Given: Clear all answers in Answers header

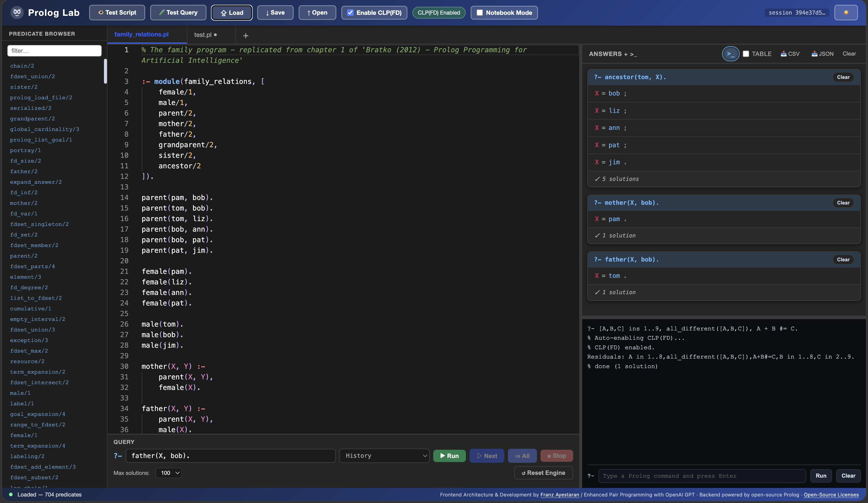Looking at the screenshot, I should coord(849,54).
